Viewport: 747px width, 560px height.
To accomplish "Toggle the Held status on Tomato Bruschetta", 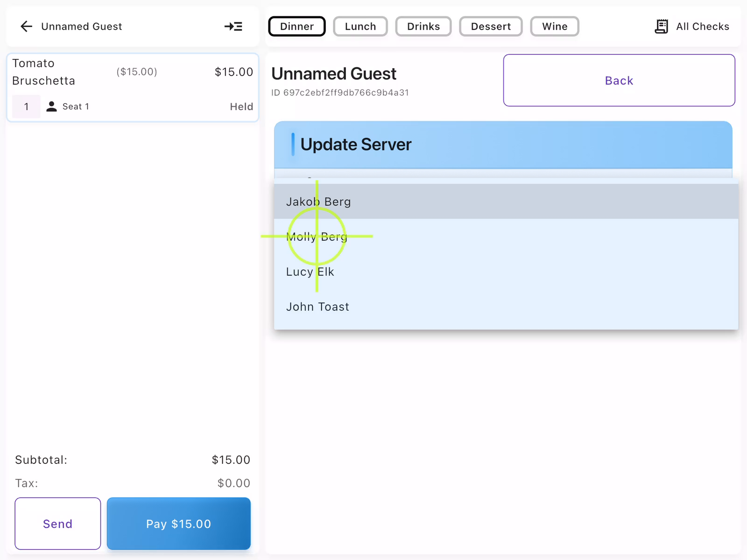I will pos(241,106).
